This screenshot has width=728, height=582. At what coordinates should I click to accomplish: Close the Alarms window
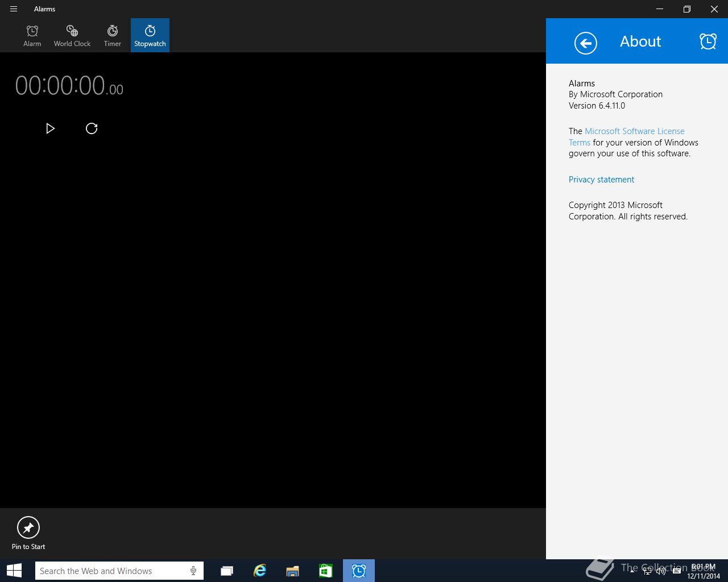pyautogui.click(x=714, y=9)
